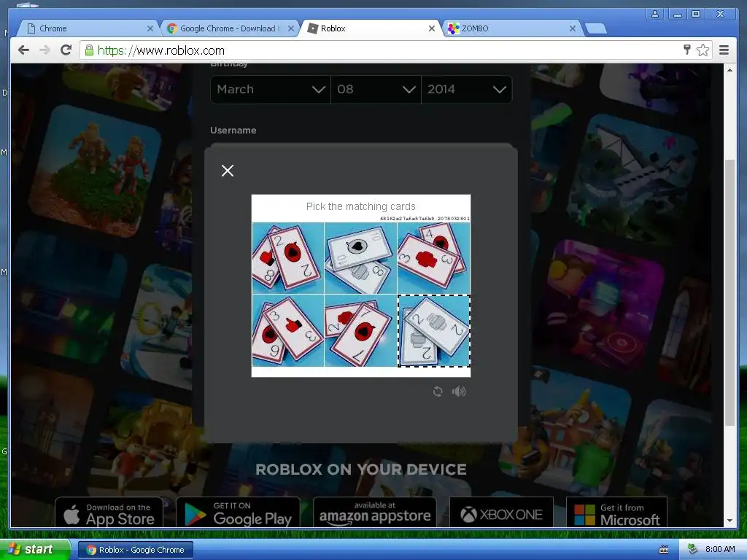Click the network tray icon near the clock

tap(693, 549)
